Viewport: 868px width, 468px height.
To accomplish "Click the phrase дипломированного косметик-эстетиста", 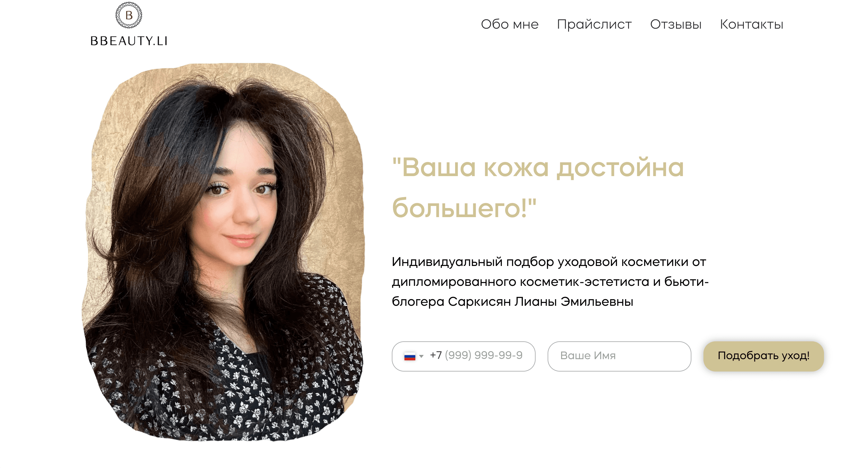I will 520,282.
